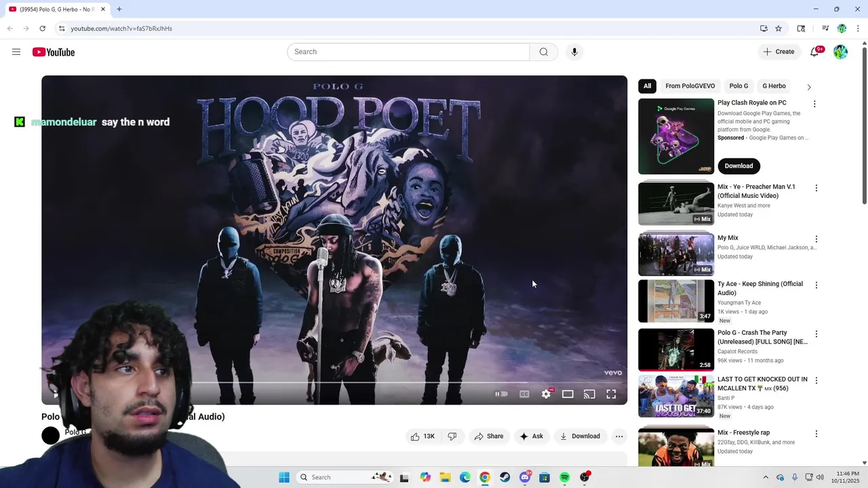Screen dimensions: 868x488
Task: Open the video player settings gear
Action: (547, 394)
